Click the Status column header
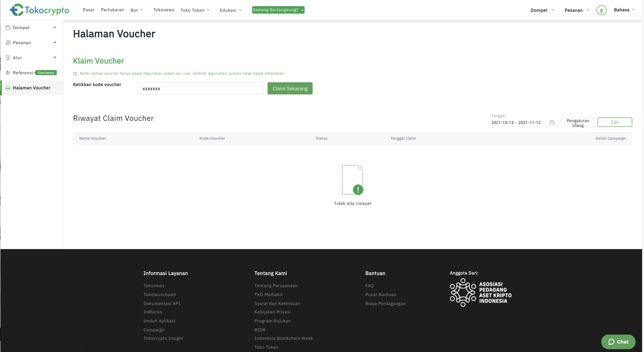Screen dimensions: 644x352 coord(322,138)
